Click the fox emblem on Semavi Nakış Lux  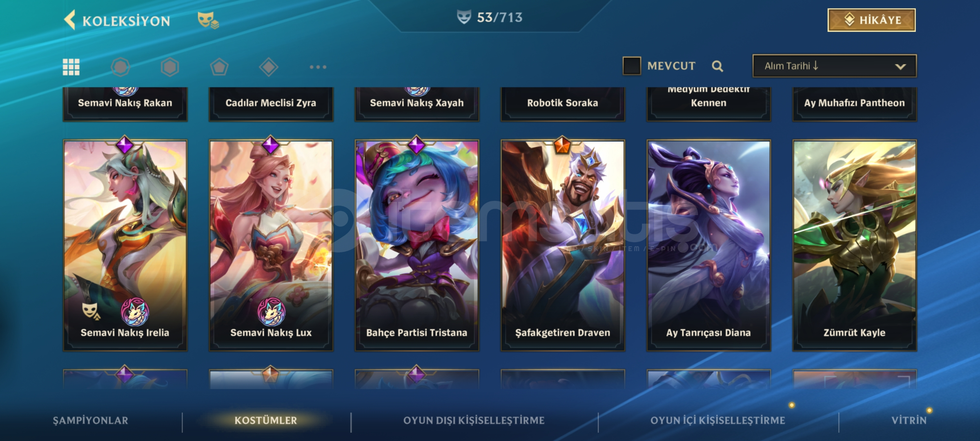point(271,312)
